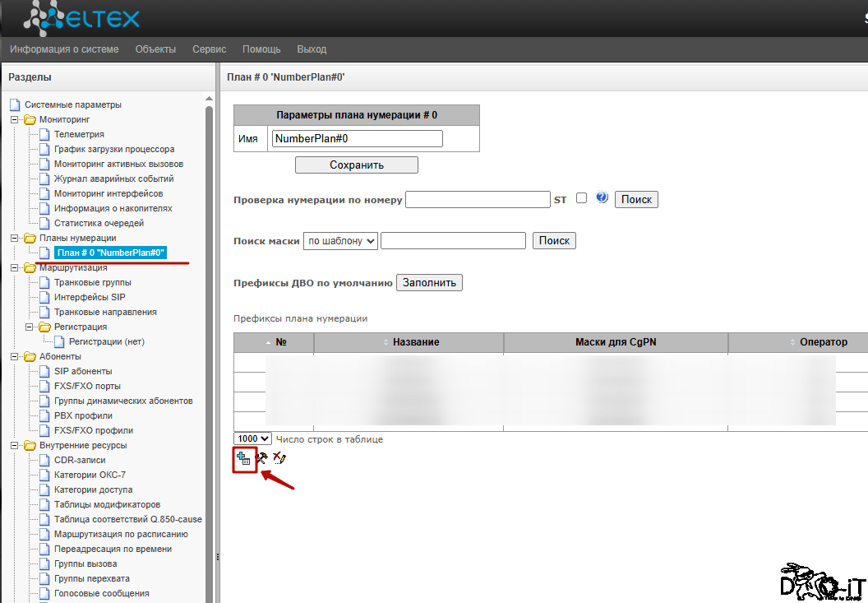Collapse the Маршрутизация tree node

point(15,267)
